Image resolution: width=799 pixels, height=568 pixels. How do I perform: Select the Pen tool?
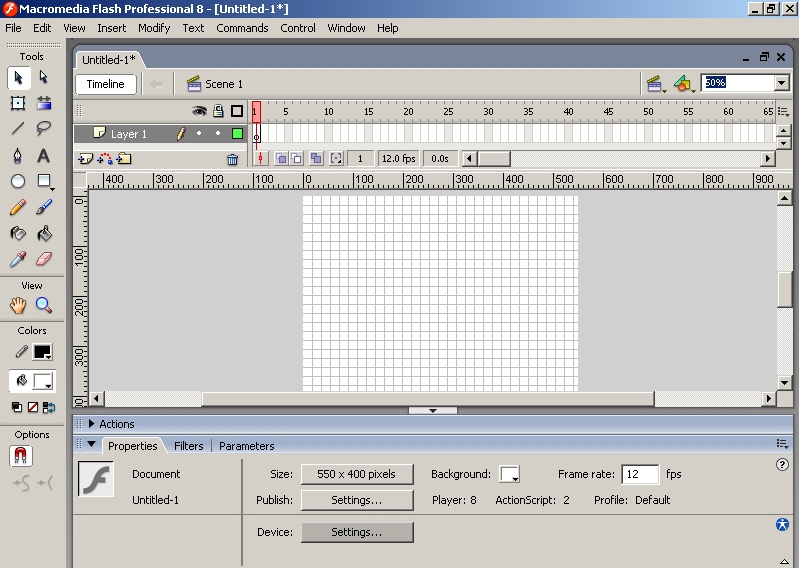tap(18, 155)
